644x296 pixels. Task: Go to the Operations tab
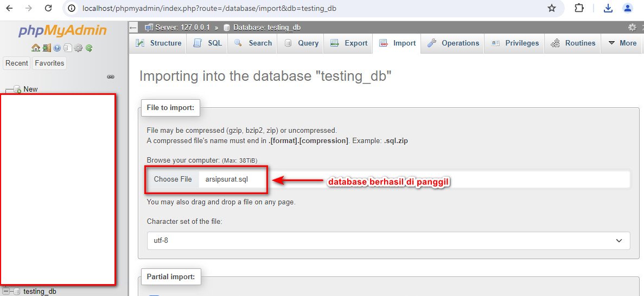452,43
